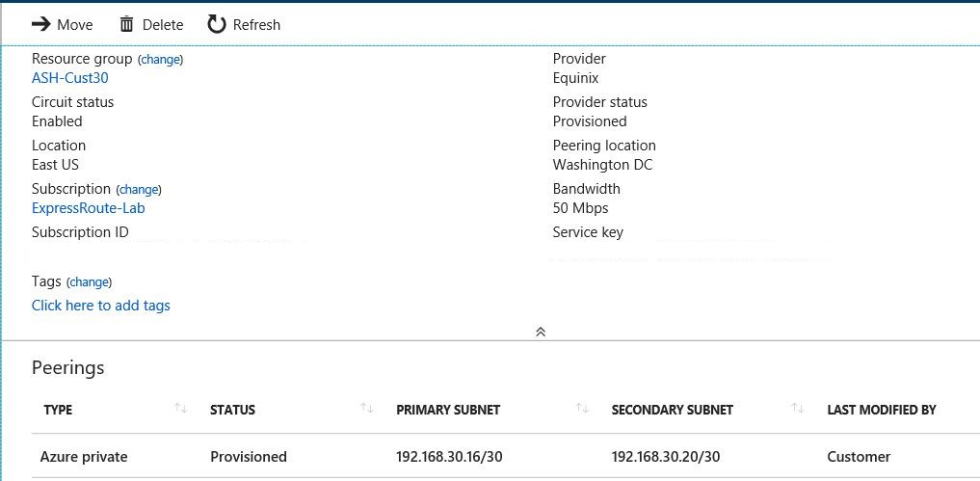This screenshot has height=481, width=980.
Task: Click the LAST MODIFIED BY column header
Action: (x=882, y=410)
